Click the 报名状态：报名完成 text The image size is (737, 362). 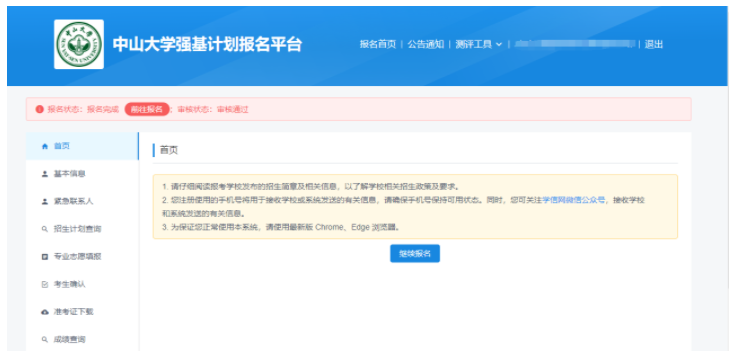[83, 110]
